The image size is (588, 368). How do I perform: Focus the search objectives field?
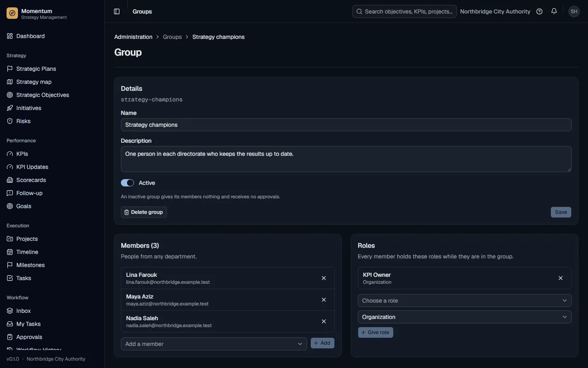coord(404,11)
